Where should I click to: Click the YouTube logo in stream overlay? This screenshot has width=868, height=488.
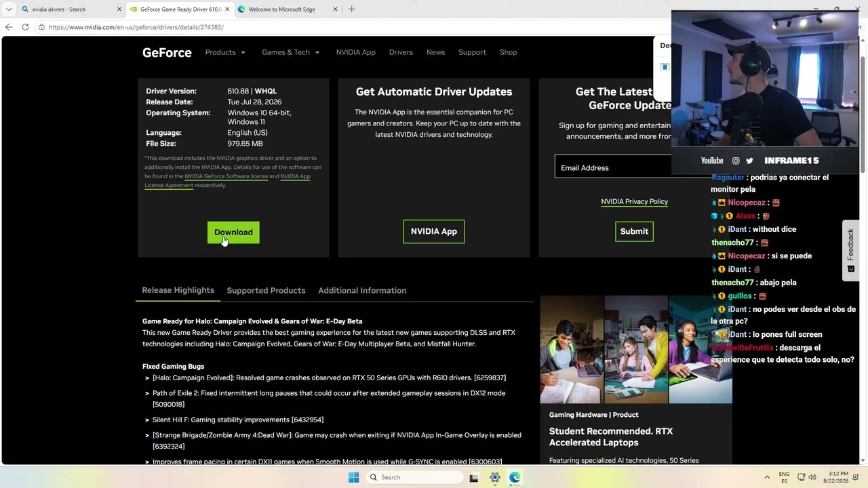[x=712, y=161]
